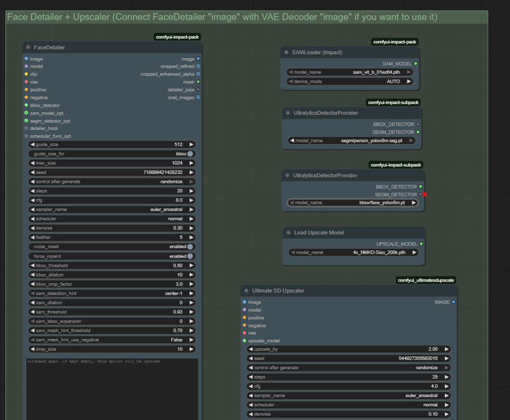Screen dimensions: 510x420
Task: Click the denoise 0.30 value slider in FaceDetailer
Action: tap(112, 228)
